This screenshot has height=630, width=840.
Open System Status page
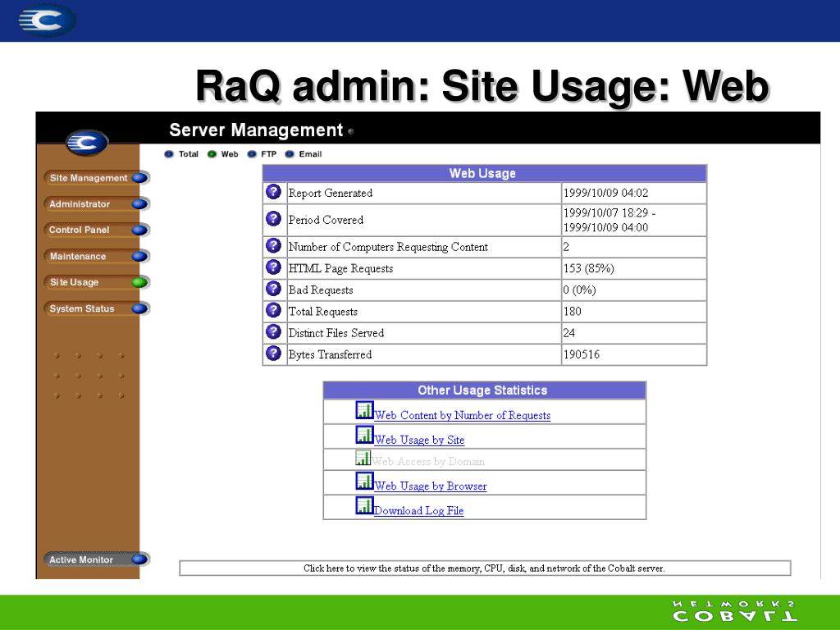tap(96, 308)
